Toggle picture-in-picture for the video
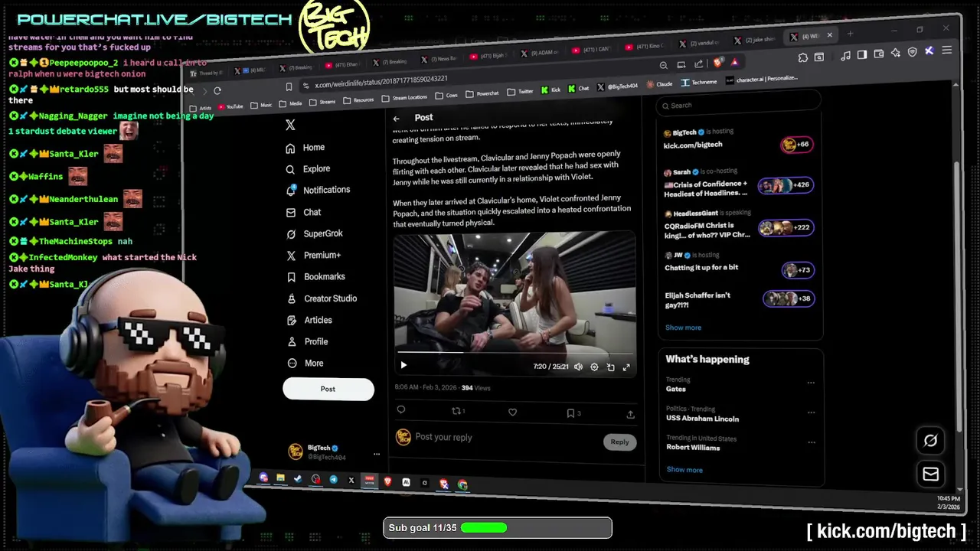Viewport: 980px width, 551px height. (610, 367)
